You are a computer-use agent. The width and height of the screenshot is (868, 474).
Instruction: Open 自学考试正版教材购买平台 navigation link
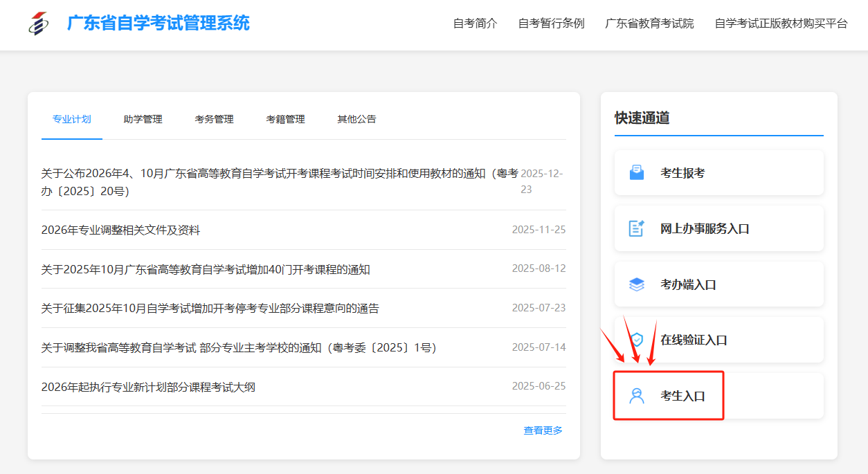[x=781, y=24]
